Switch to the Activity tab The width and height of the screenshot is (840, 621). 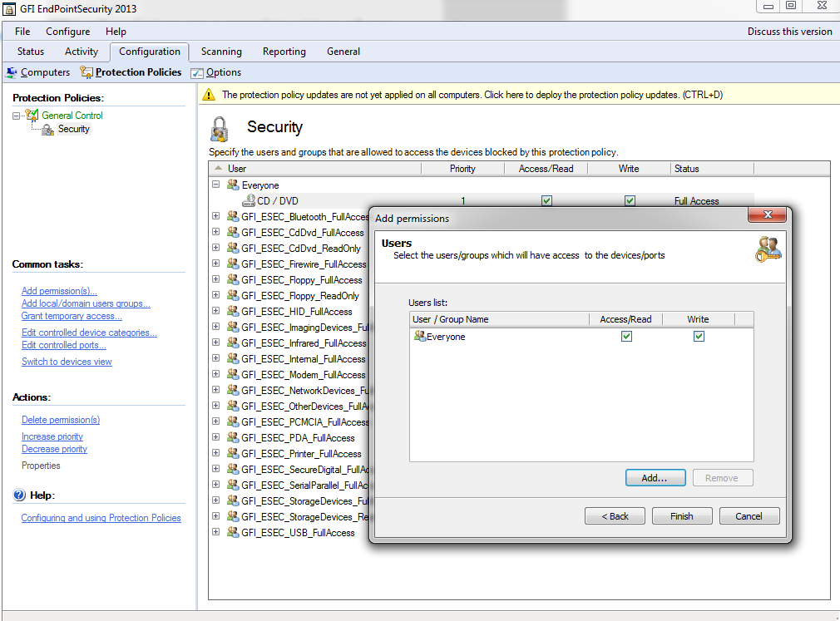(82, 52)
